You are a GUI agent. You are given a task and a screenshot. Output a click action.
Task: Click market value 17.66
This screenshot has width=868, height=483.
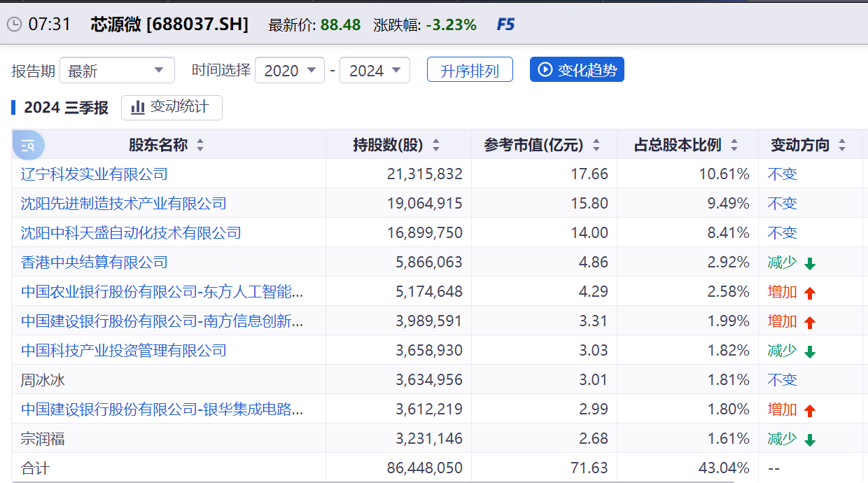(x=589, y=174)
